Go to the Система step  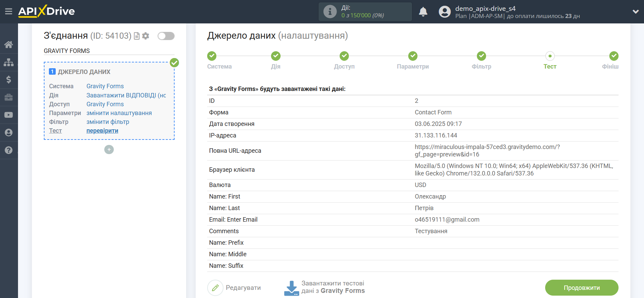(x=212, y=56)
